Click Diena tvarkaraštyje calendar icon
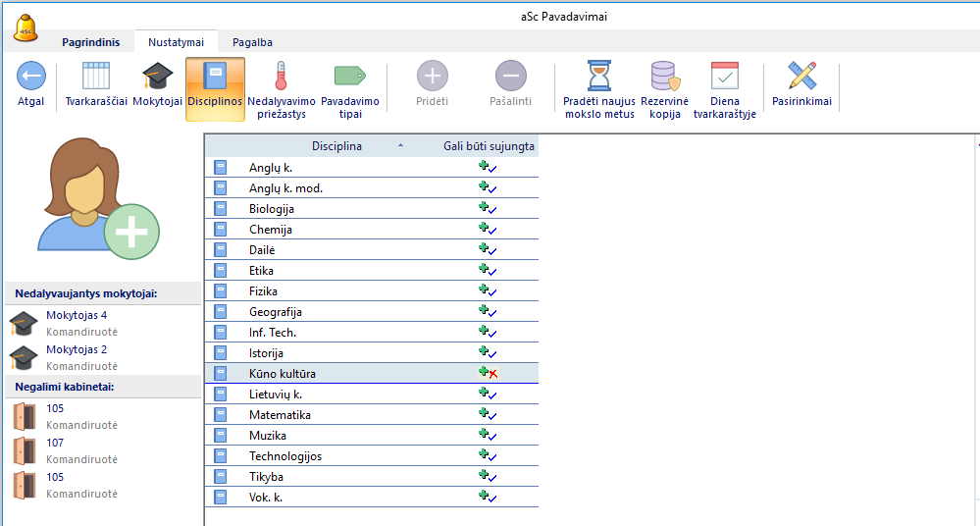 point(725,77)
